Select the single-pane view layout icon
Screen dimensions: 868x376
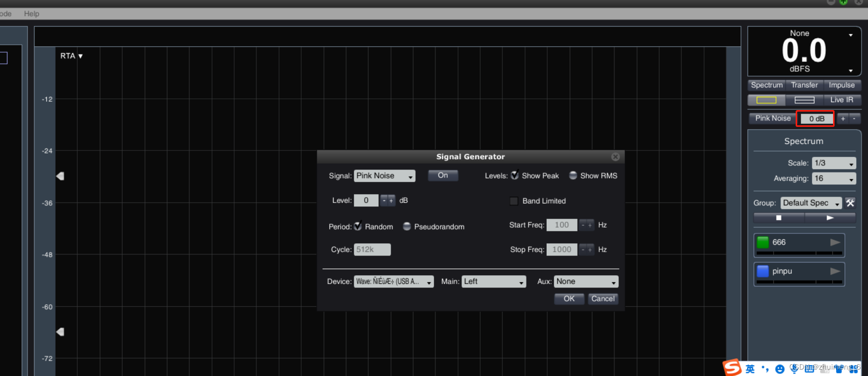pyautogui.click(x=766, y=100)
